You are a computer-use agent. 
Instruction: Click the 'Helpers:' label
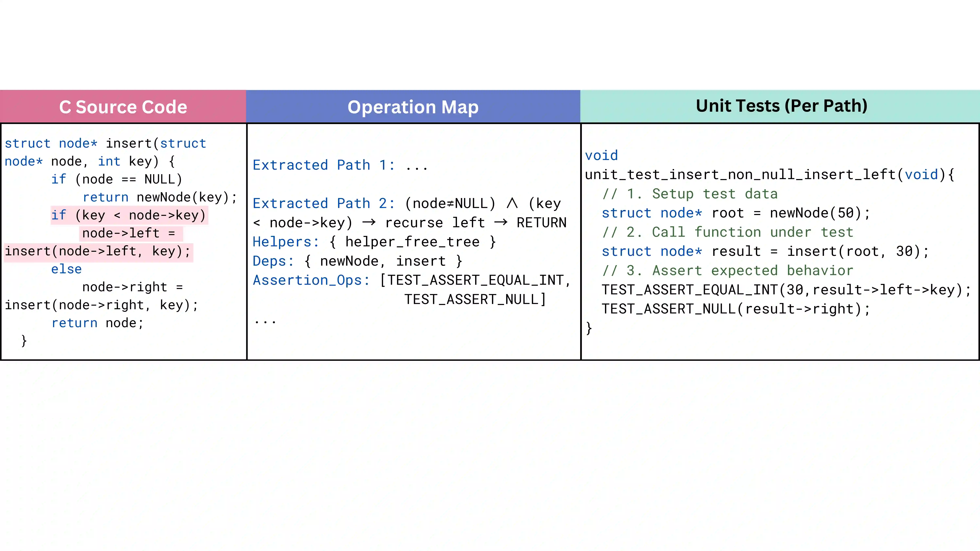pos(286,242)
